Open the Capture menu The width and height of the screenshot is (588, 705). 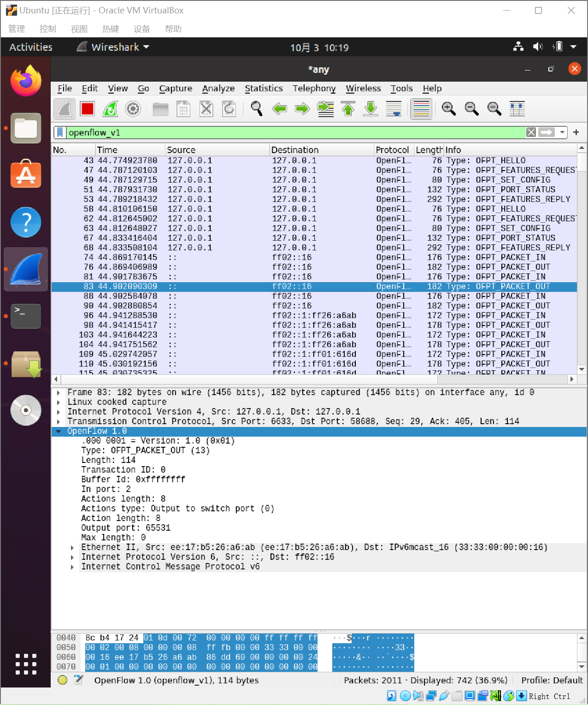pos(176,88)
